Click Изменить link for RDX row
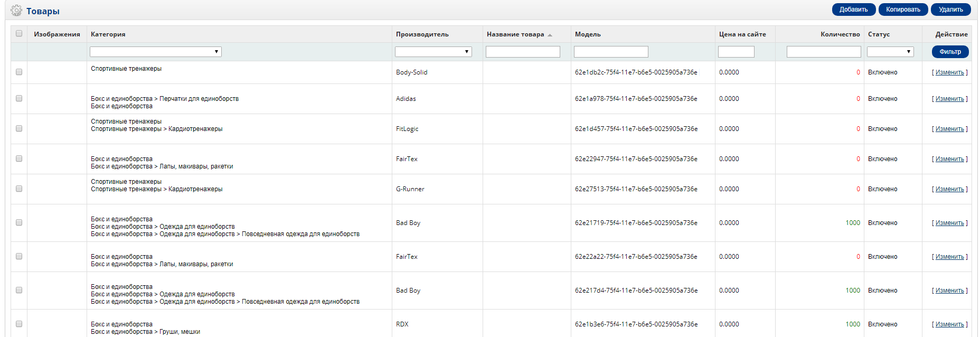Image resolution: width=980 pixels, height=337 pixels. tap(950, 324)
